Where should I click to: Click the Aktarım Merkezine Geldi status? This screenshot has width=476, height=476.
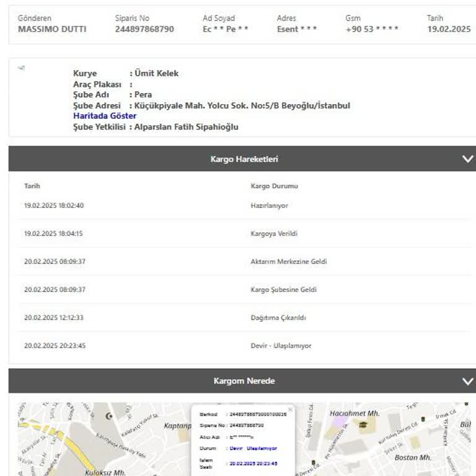289,262
